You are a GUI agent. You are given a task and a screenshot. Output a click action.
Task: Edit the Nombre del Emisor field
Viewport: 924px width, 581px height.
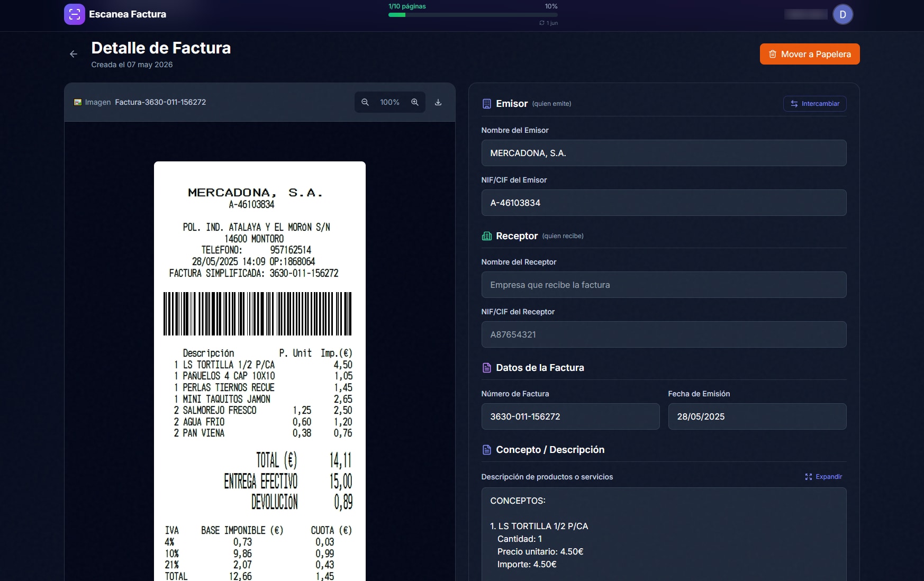point(664,153)
